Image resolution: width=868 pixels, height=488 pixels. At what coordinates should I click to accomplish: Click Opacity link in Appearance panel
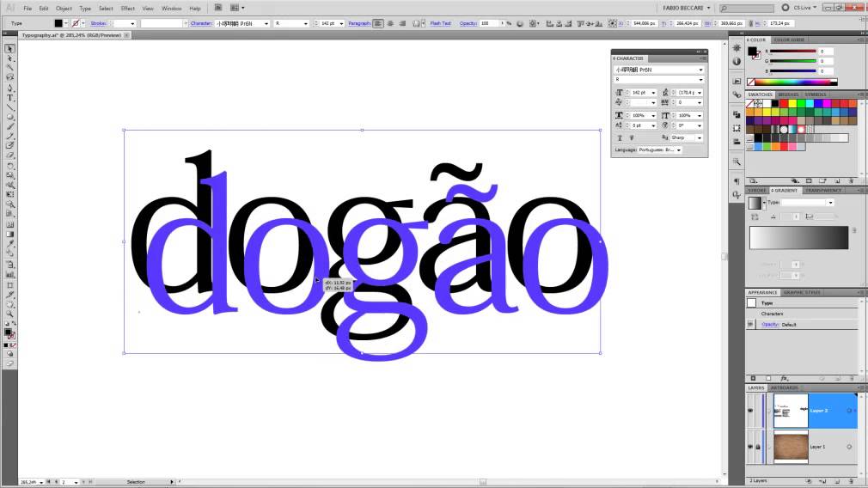(x=770, y=325)
